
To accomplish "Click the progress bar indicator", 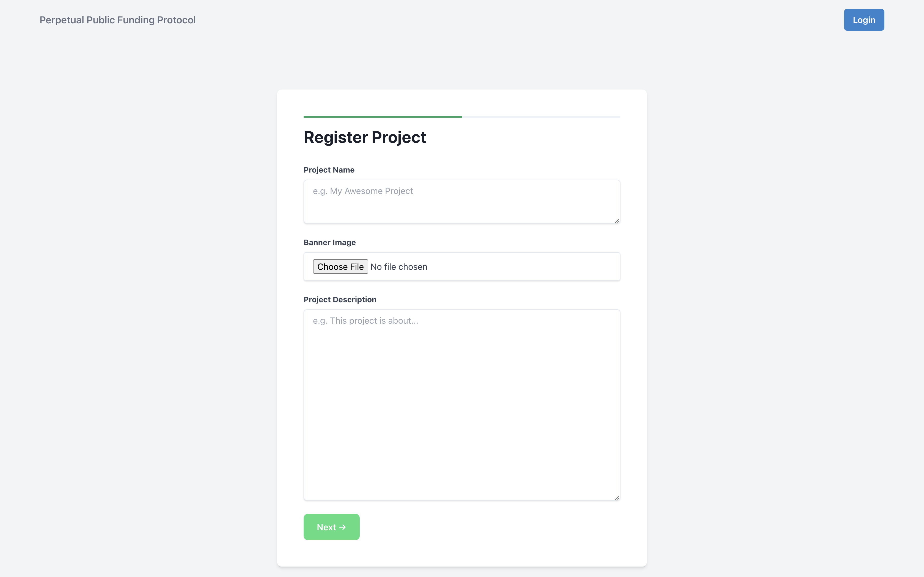I will tap(383, 116).
